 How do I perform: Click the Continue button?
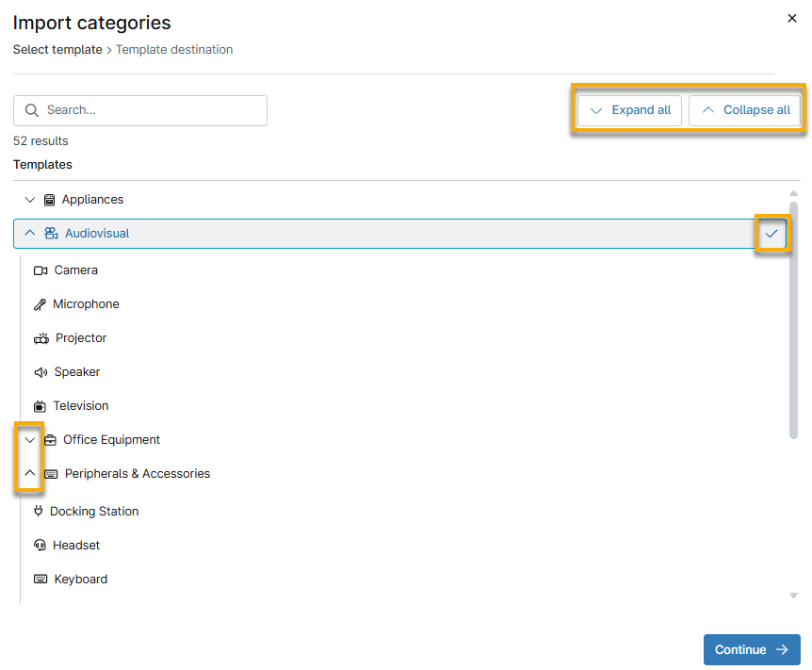pos(751,649)
